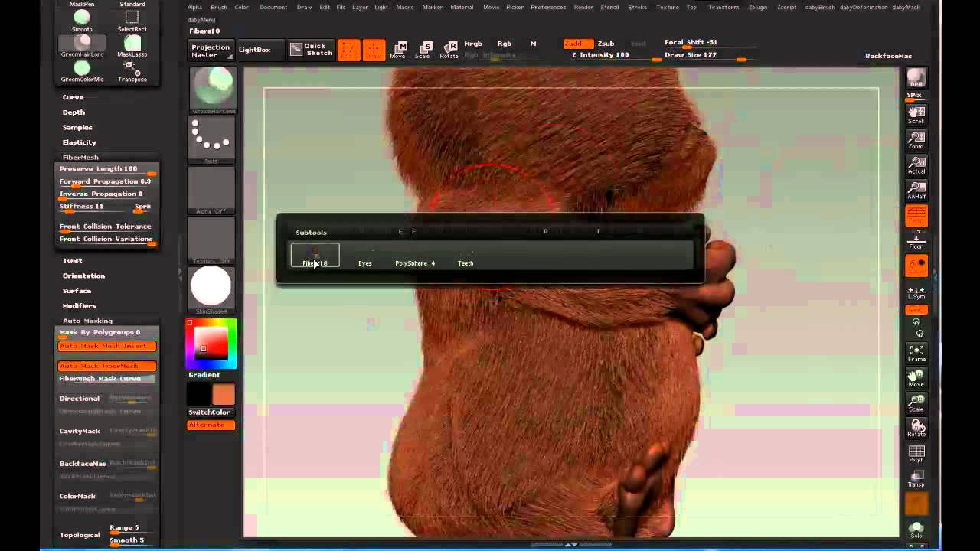
Task: Open the Brush menu
Action: click(219, 7)
